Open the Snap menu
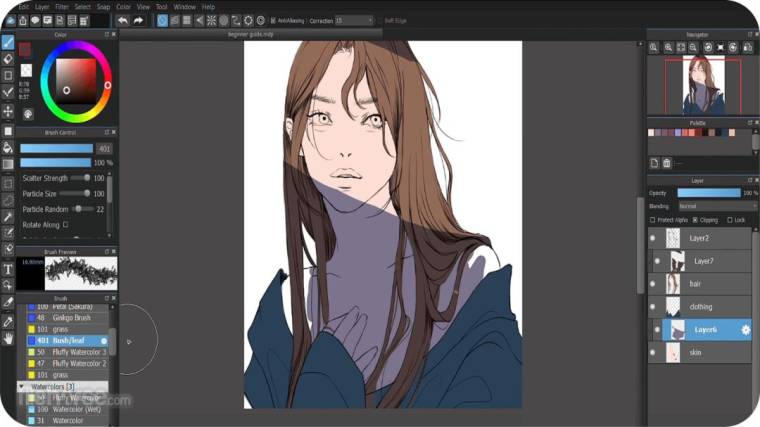 (x=103, y=7)
